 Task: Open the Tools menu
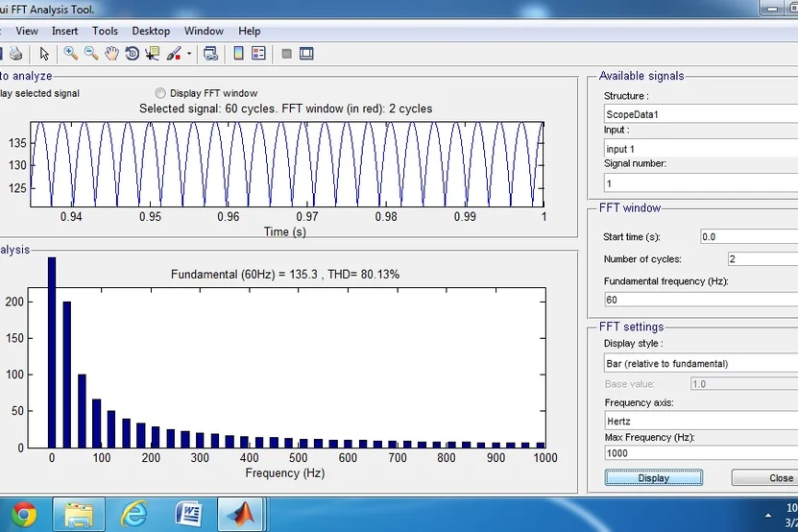click(105, 31)
